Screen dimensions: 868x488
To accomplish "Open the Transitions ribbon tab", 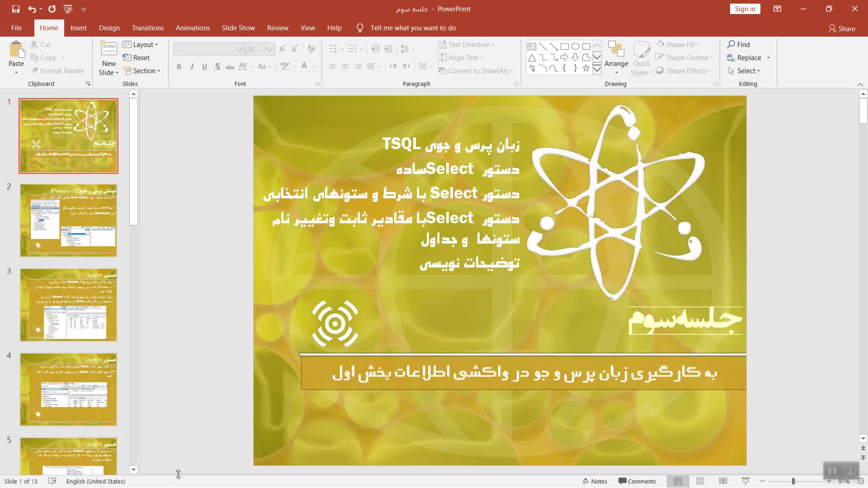I will pos(147,28).
